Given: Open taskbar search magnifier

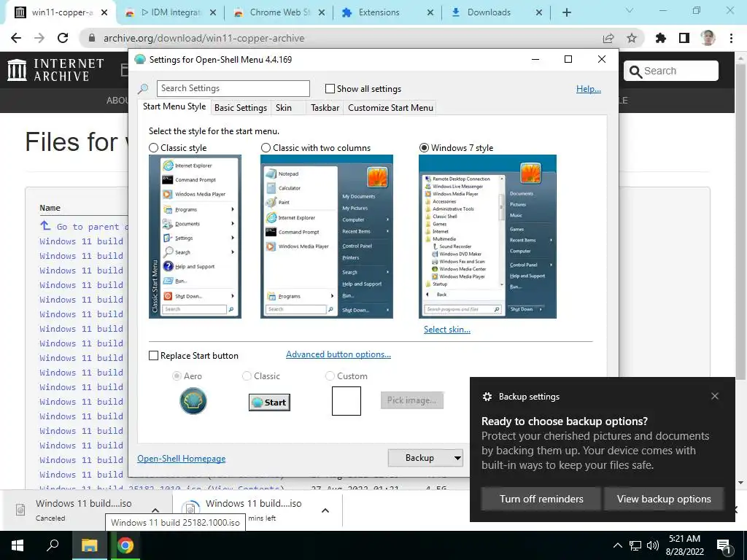Looking at the screenshot, I should [x=53, y=545].
